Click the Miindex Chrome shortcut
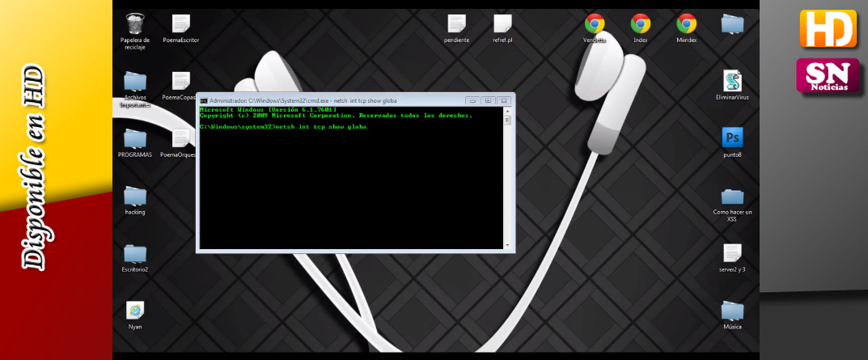Screen dimensions: 868x360 click(687, 24)
